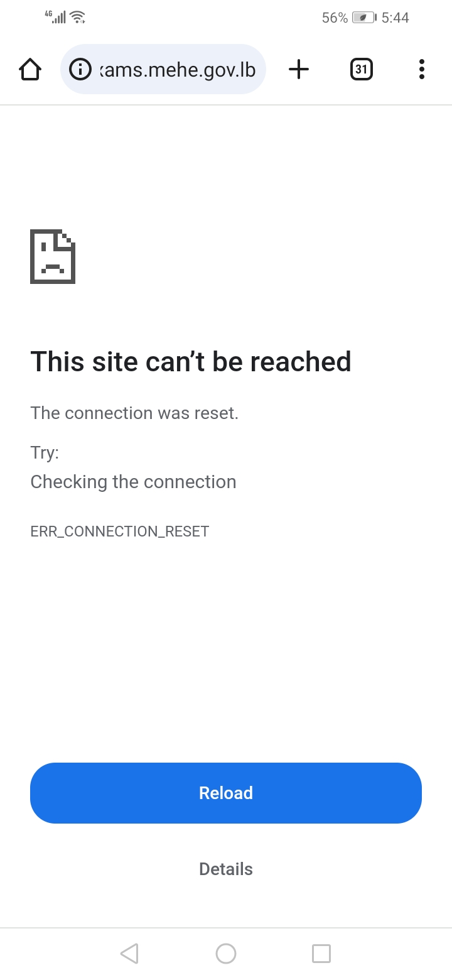
Task: Tap the battery indicator in the status bar
Action: [x=364, y=18]
